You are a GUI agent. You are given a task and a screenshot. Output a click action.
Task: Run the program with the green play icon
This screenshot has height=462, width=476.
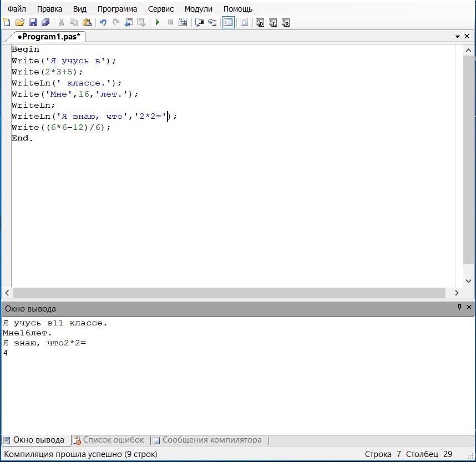158,23
